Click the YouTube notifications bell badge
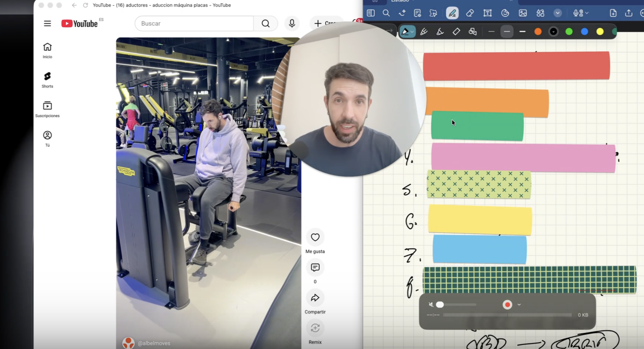644x349 pixels. pyautogui.click(x=359, y=21)
